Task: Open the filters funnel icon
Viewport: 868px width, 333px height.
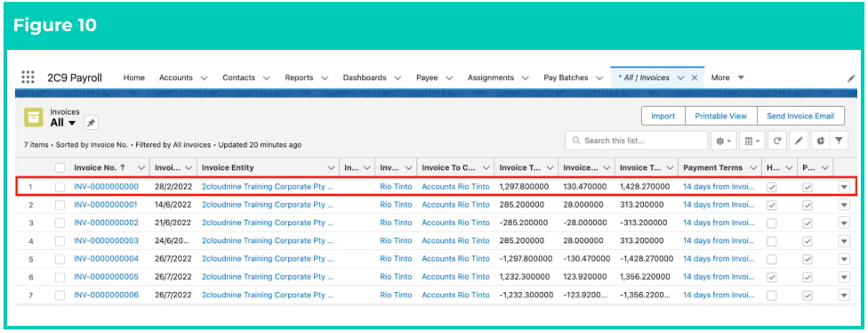Action: tap(840, 141)
